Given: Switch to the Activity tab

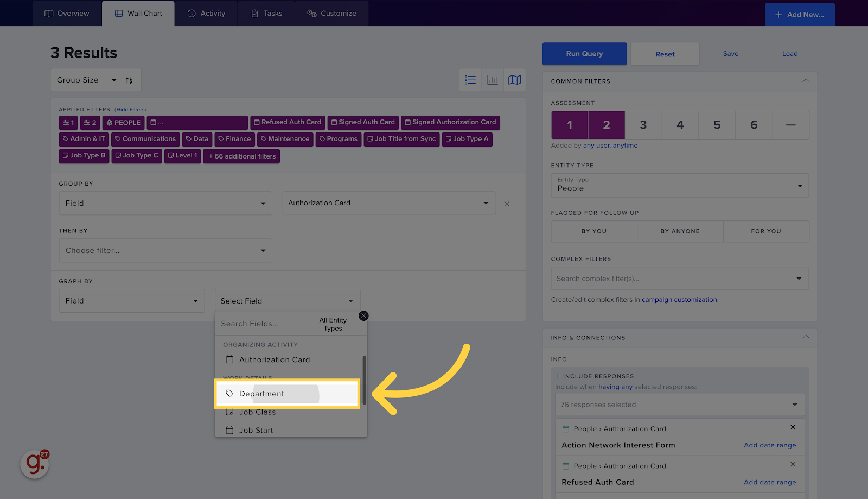Looking at the screenshot, I should pos(206,13).
